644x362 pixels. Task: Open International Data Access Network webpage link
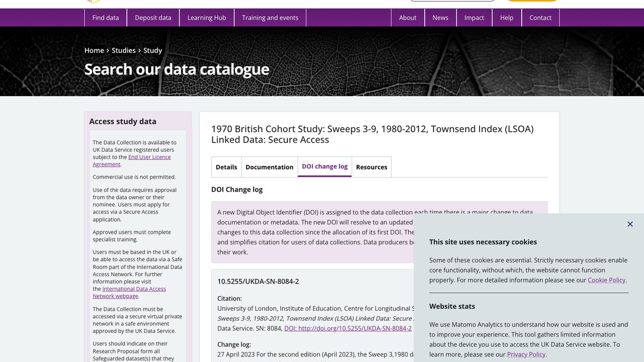129,293
